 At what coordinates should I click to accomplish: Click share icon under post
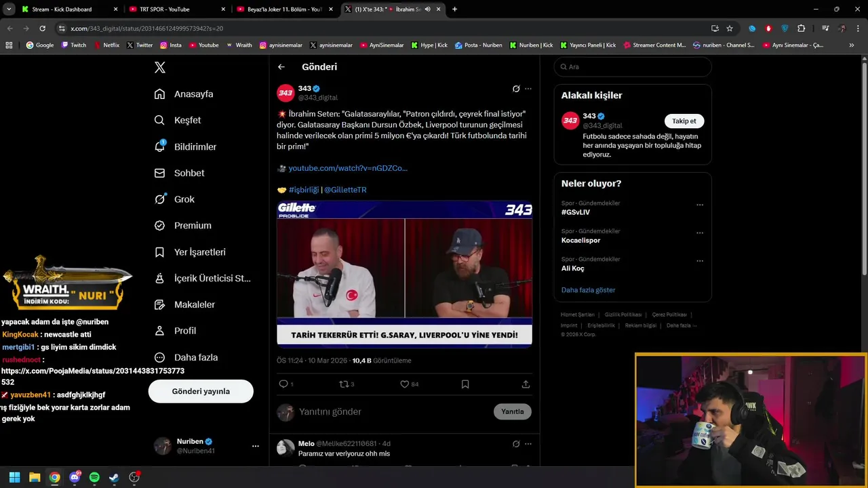(526, 384)
